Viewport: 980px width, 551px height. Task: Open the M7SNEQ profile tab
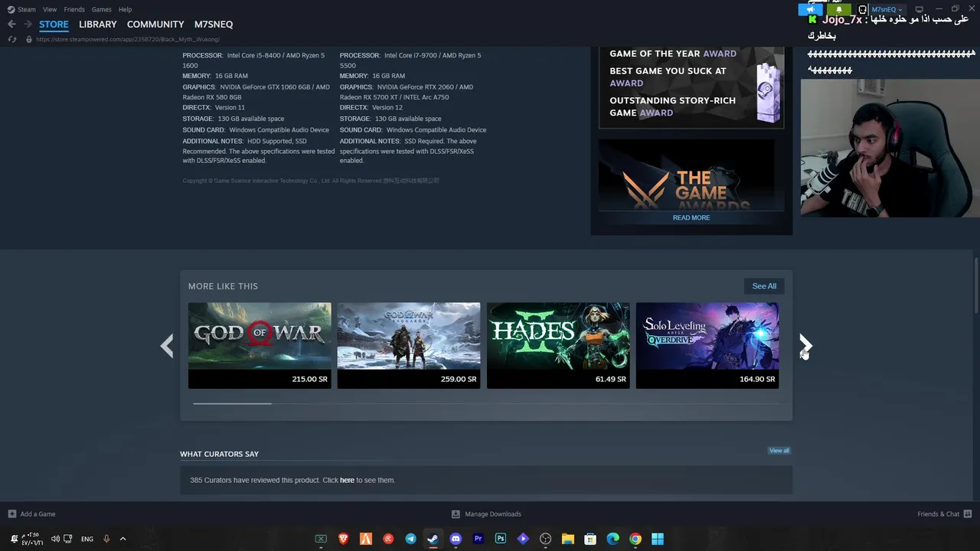click(214, 24)
